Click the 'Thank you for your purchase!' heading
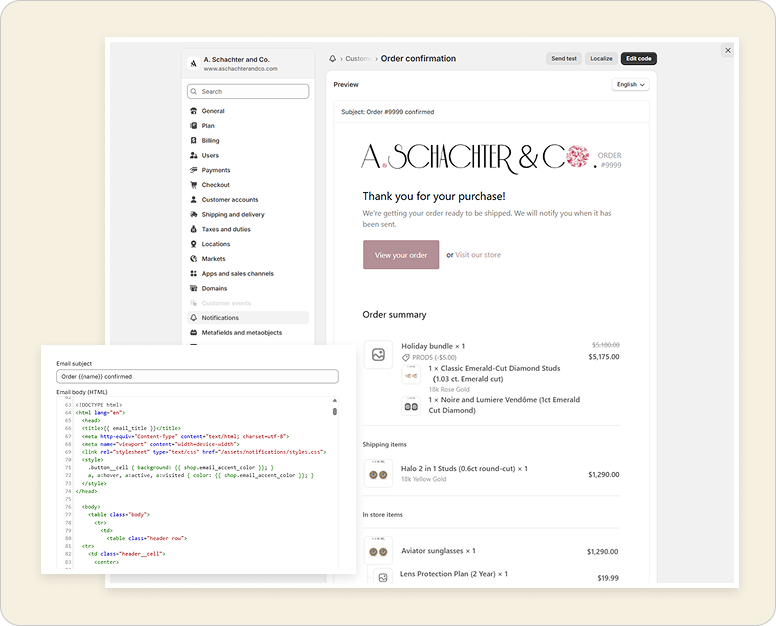The width and height of the screenshot is (776, 626). [434, 196]
